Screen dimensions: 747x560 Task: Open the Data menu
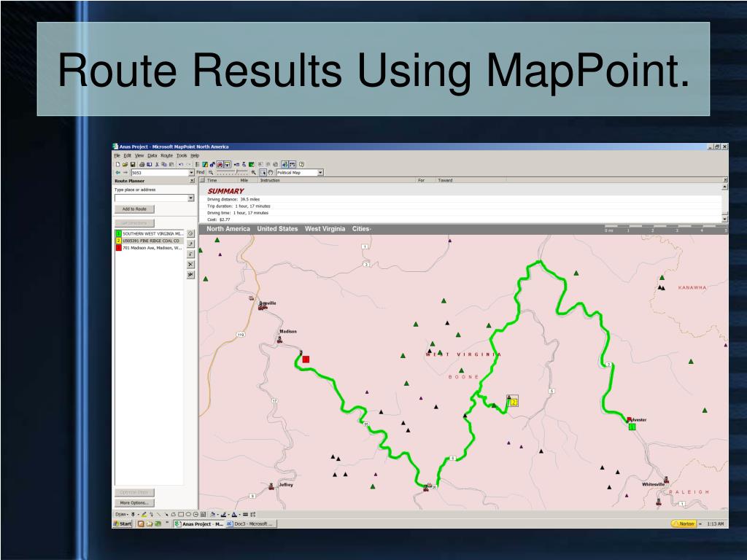click(152, 155)
